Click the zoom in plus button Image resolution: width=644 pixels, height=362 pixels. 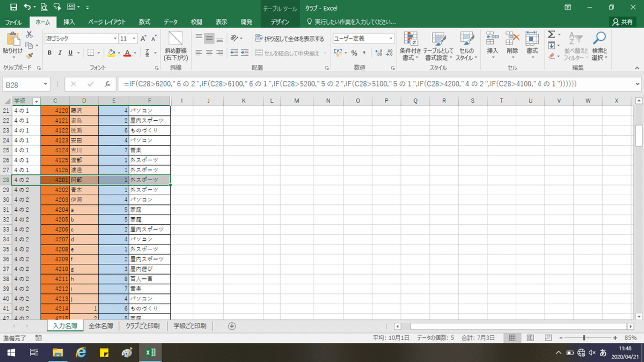tap(616, 338)
